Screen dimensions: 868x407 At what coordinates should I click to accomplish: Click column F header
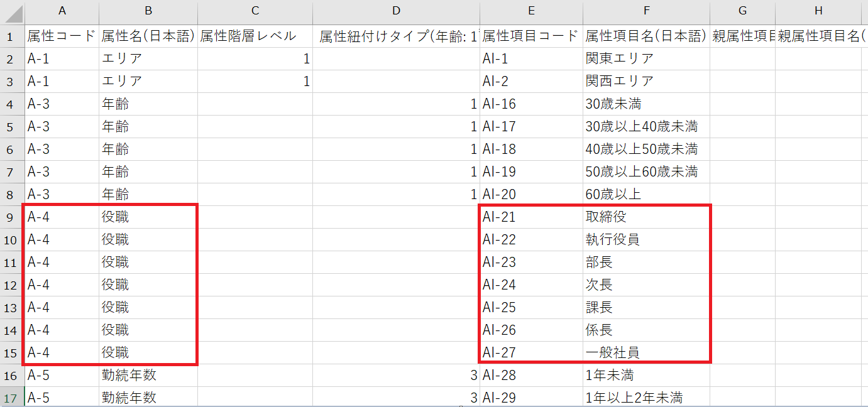(646, 11)
